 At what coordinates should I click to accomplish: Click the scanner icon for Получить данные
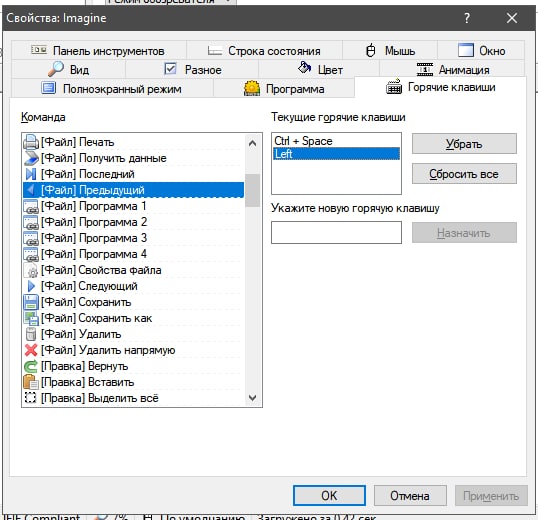(31, 158)
